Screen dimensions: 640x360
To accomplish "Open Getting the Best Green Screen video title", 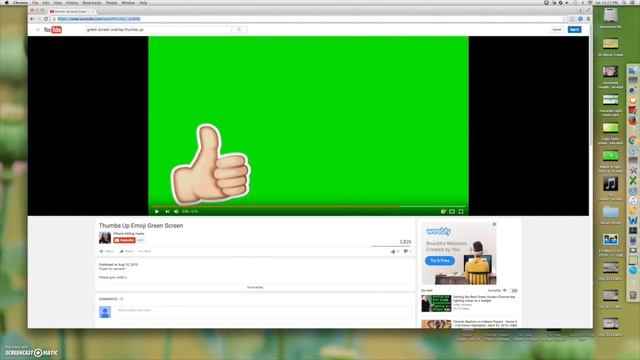I will [484, 299].
